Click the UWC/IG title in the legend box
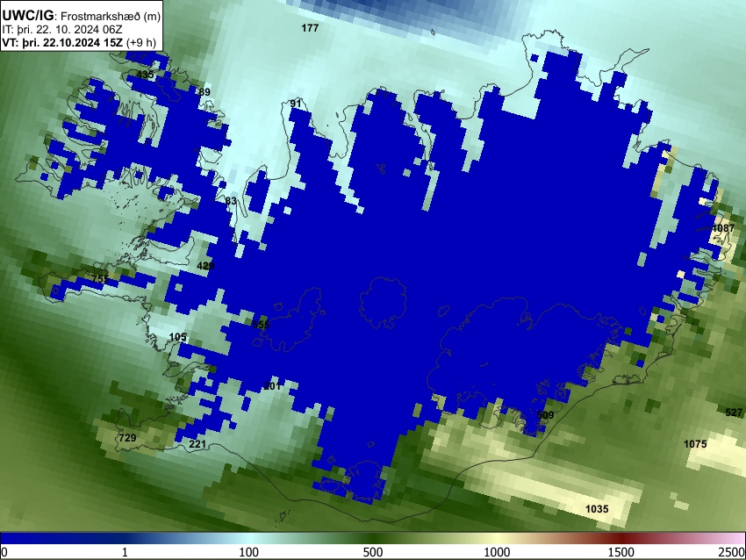The height and width of the screenshot is (560, 746). (28, 15)
